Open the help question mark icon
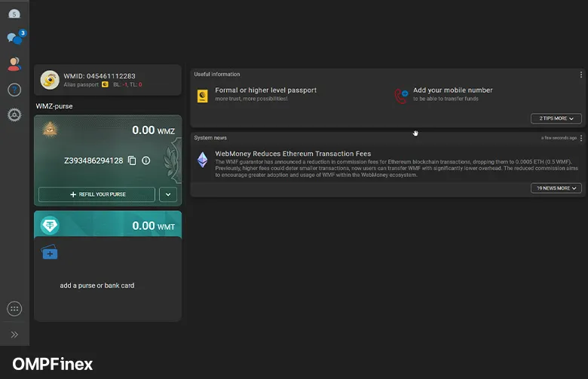 (x=14, y=90)
